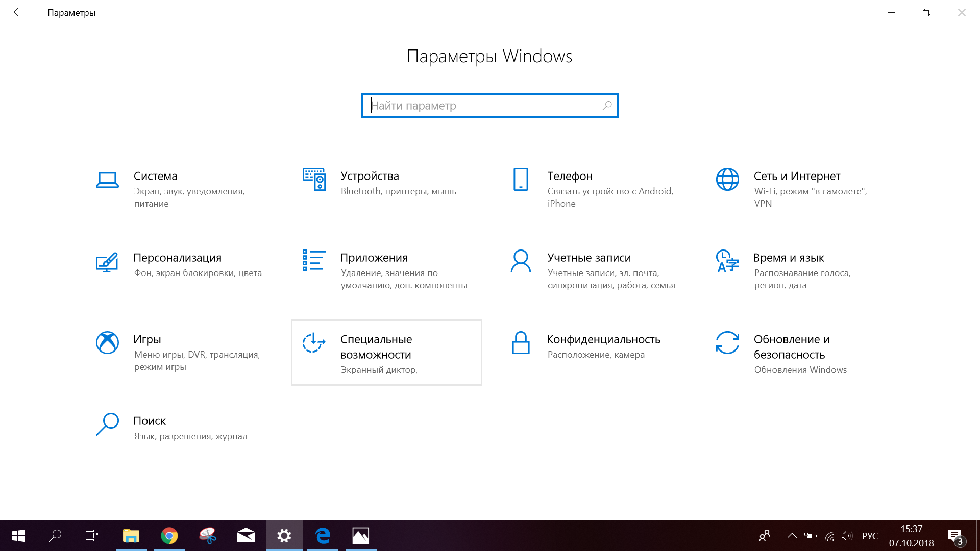
Task: Open the Wi-Fi network tray icon
Action: pos(829,536)
